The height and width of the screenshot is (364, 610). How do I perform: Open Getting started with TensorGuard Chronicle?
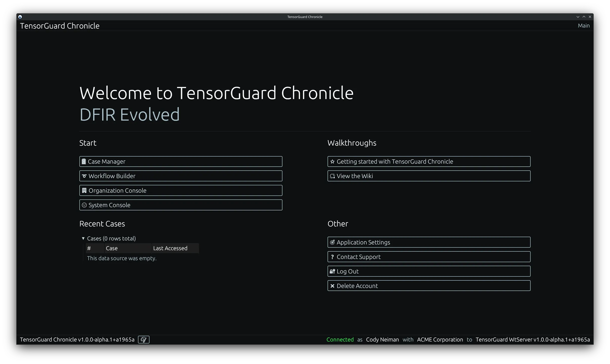click(x=429, y=161)
